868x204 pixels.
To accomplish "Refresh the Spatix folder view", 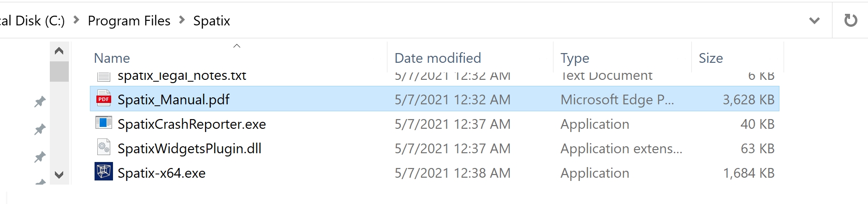I will click(850, 20).
